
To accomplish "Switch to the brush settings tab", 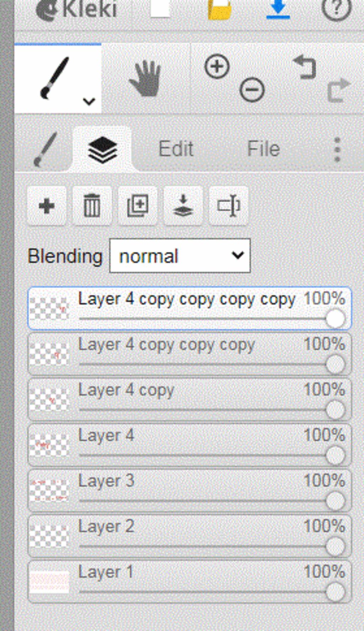I will click(x=45, y=149).
